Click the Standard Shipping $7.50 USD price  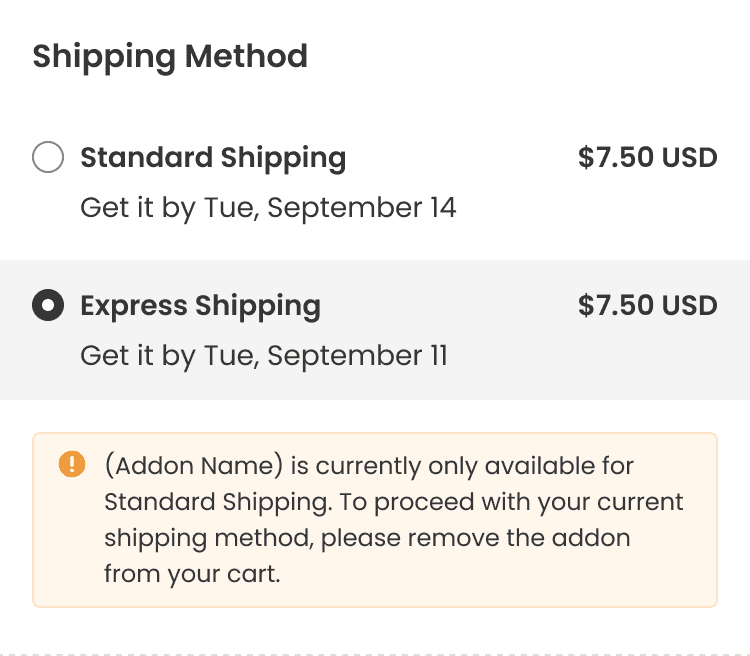(x=647, y=158)
